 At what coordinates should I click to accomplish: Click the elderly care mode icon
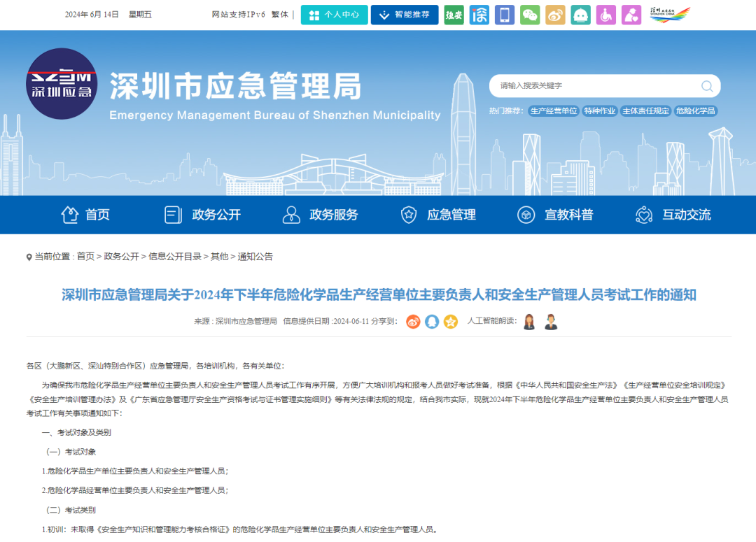pyautogui.click(x=631, y=15)
